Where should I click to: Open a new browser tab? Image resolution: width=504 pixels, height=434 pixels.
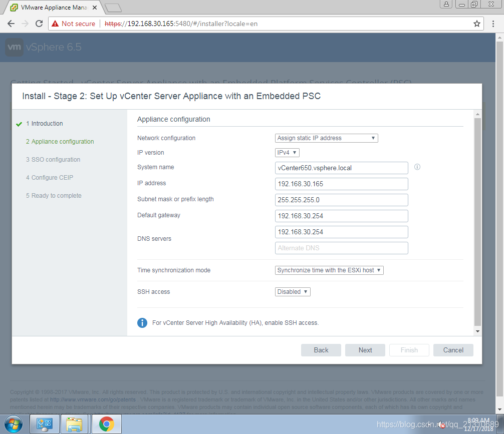(113, 8)
